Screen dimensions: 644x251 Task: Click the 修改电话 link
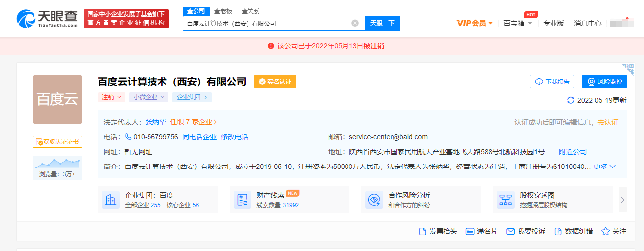click(235, 137)
